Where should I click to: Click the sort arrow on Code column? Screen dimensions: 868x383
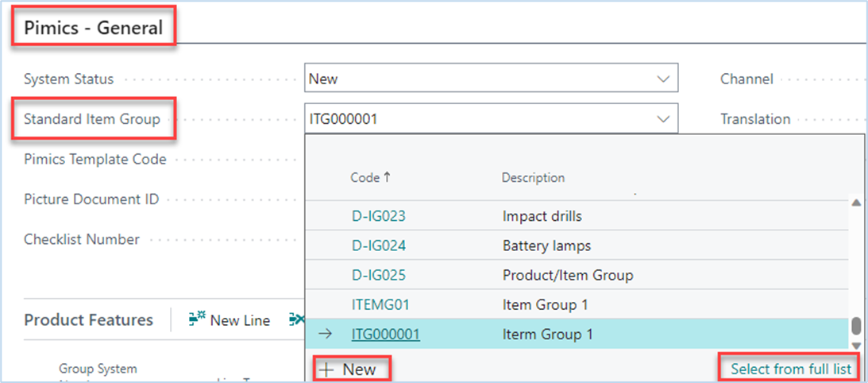click(387, 178)
